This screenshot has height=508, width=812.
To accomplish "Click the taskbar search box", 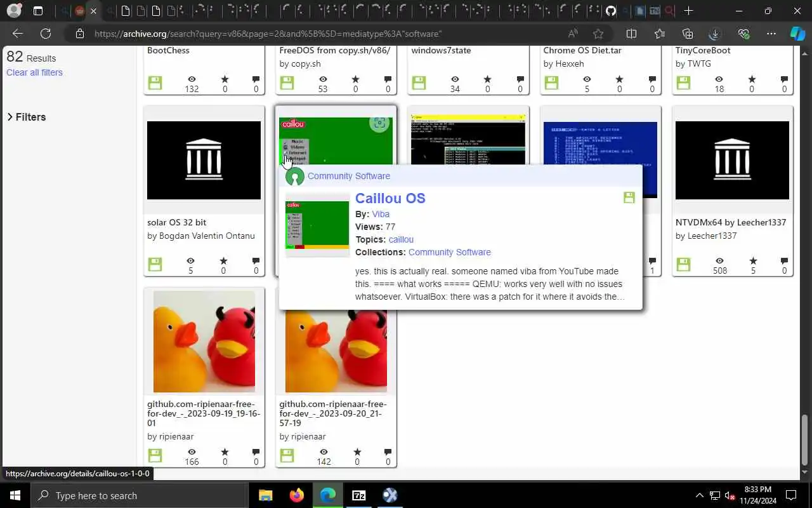I will click(139, 495).
